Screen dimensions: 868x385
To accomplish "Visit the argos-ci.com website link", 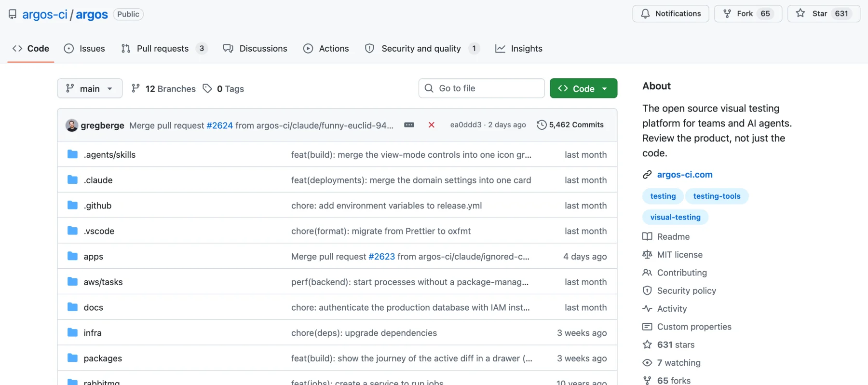I will [685, 175].
